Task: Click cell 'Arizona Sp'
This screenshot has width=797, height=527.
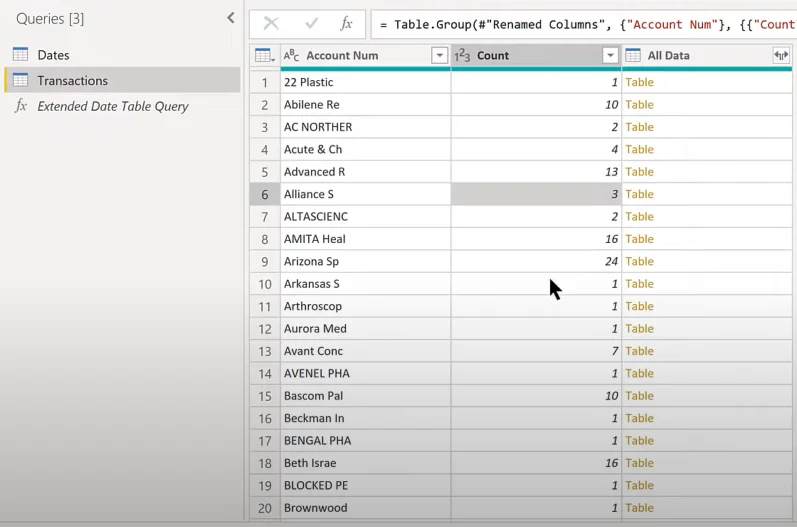Action: tap(365, 261)
